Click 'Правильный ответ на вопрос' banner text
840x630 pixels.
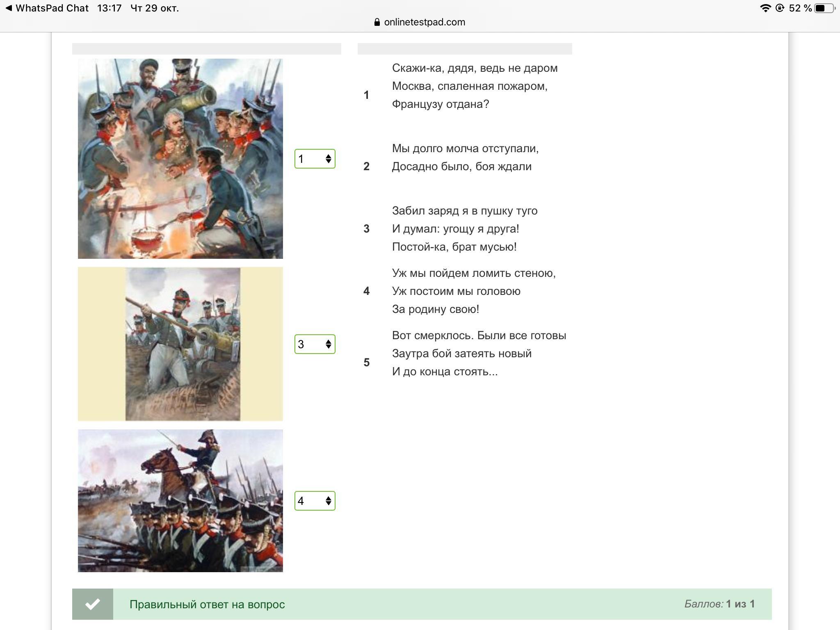tap(207, 604)
